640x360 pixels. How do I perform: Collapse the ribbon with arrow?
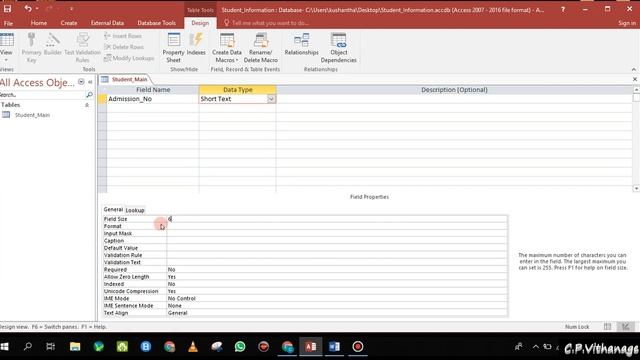(634, 69)
